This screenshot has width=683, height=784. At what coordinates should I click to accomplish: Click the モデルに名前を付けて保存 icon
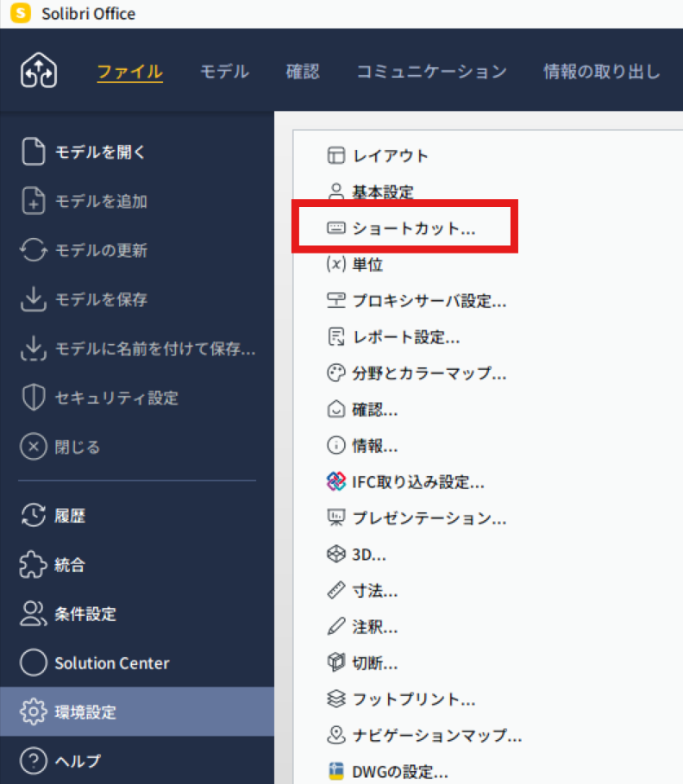pyautogui.click(x=33, y=348)
